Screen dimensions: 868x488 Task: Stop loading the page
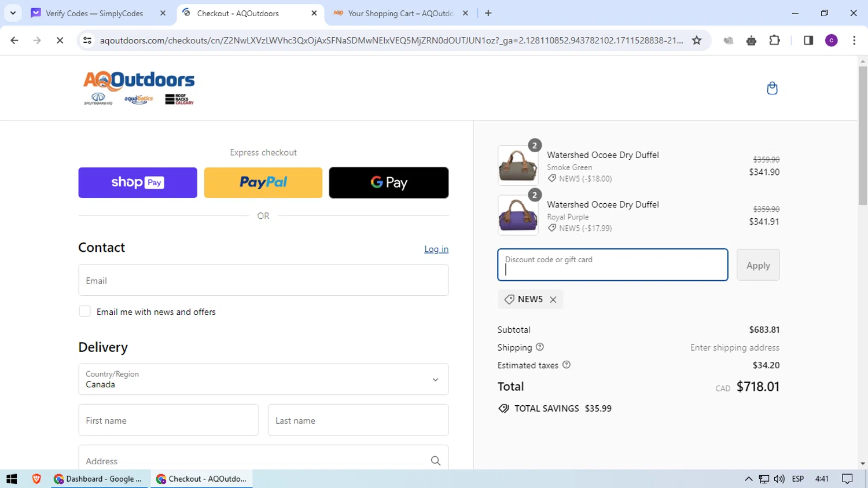(60, 40)
